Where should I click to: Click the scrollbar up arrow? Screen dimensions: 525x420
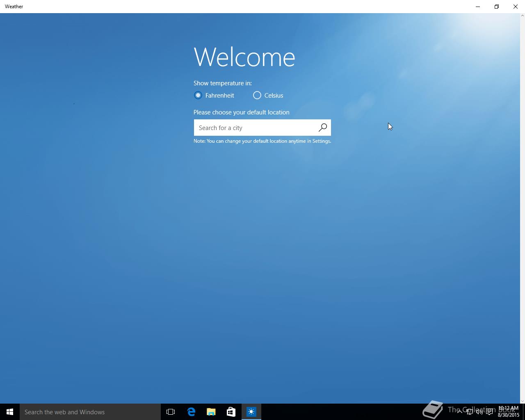(x=523, y=16)
